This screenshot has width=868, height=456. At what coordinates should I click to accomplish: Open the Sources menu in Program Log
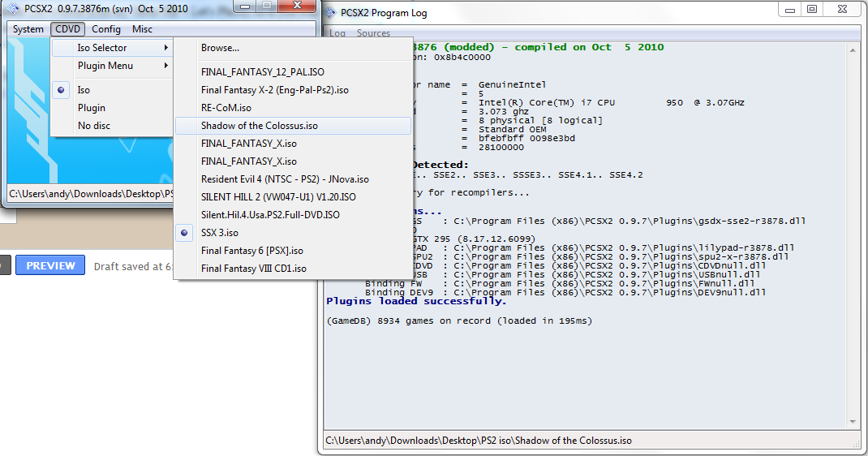click(373, 33)
